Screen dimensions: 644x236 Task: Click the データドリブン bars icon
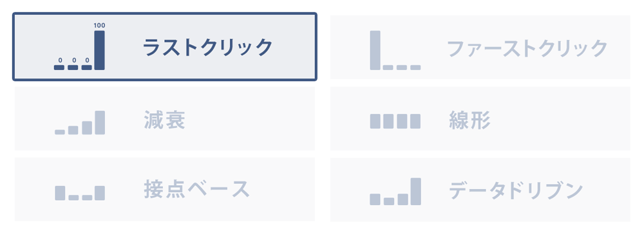(395, 191)
